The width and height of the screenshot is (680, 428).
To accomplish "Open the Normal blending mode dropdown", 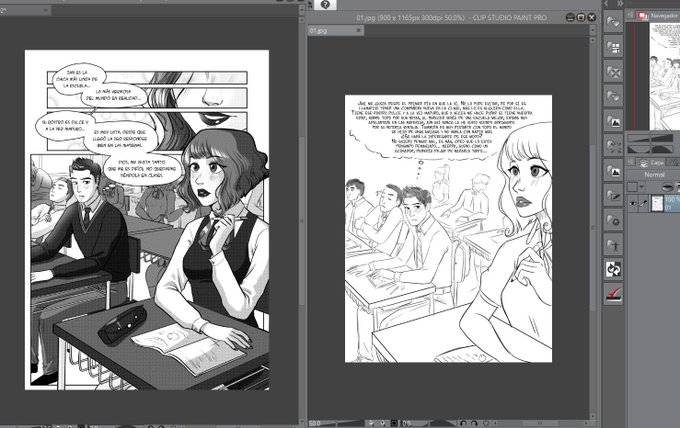I will pyautogui.click(x=654, y=174).
